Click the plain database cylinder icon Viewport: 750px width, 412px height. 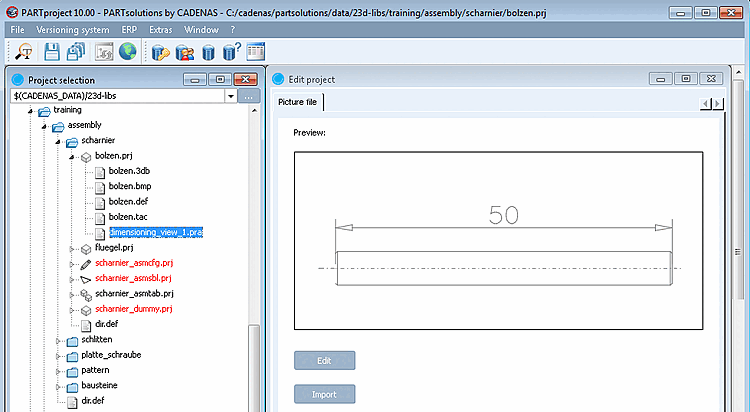point(209,52)
